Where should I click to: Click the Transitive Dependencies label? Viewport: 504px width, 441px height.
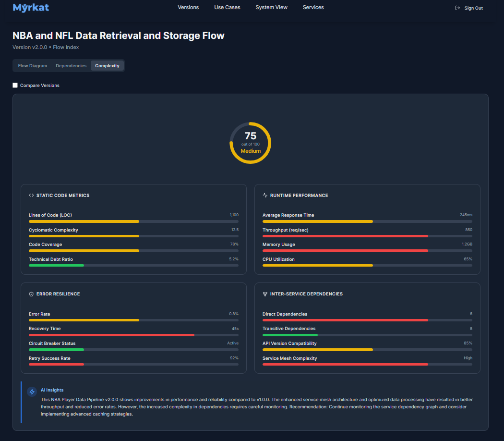(289, 329)
